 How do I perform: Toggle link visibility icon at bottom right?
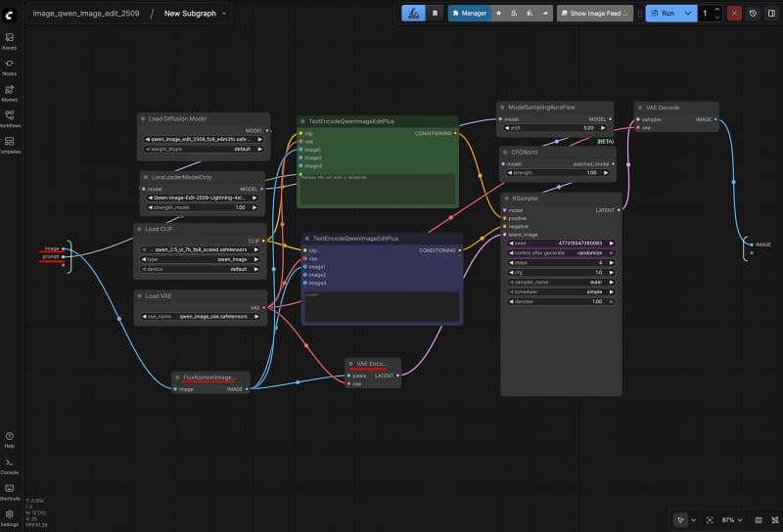point(775,520)
